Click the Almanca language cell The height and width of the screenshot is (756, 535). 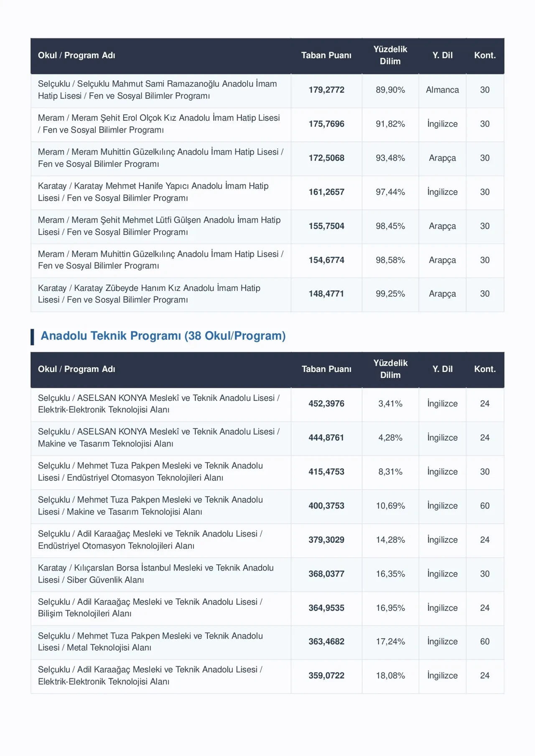point(442,90)
